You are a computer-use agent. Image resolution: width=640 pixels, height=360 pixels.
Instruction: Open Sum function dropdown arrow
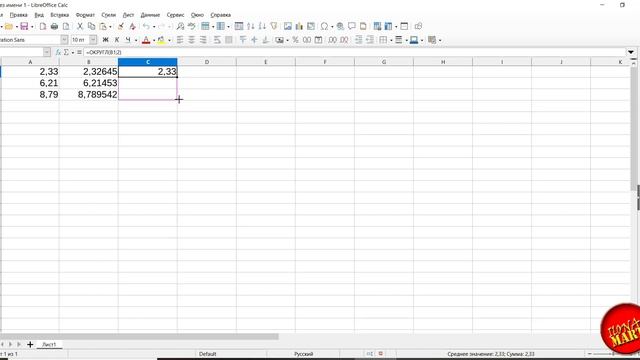coord(73,53)
